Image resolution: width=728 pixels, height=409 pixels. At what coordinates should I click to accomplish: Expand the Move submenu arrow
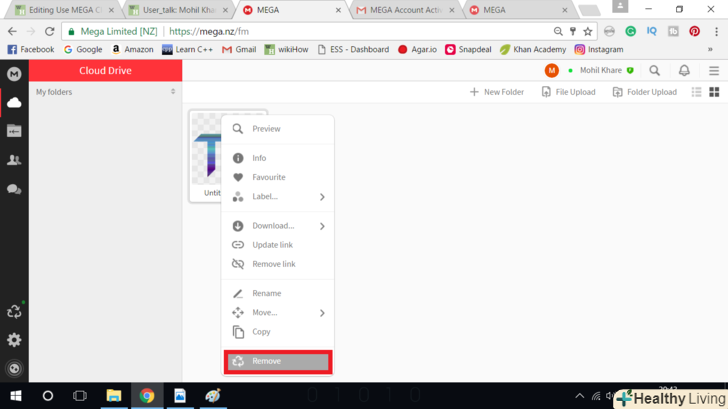[322, 313]
